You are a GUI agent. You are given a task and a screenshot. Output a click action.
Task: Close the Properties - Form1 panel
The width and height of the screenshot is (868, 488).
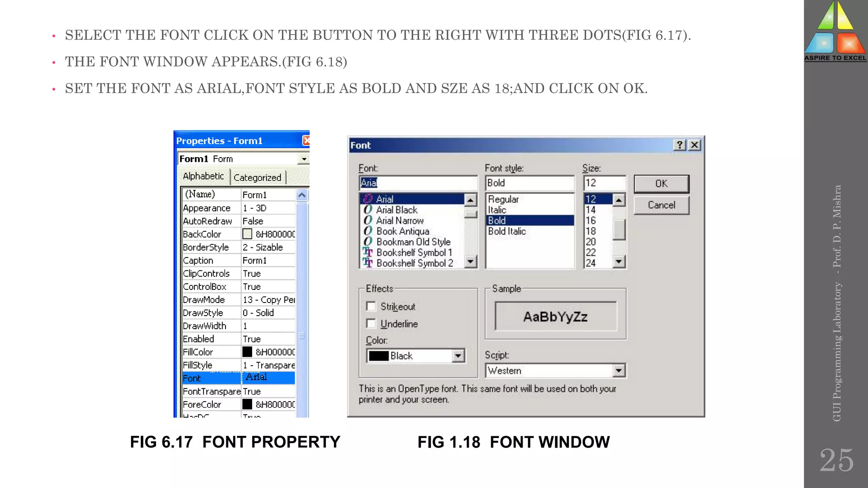[306, 140]
